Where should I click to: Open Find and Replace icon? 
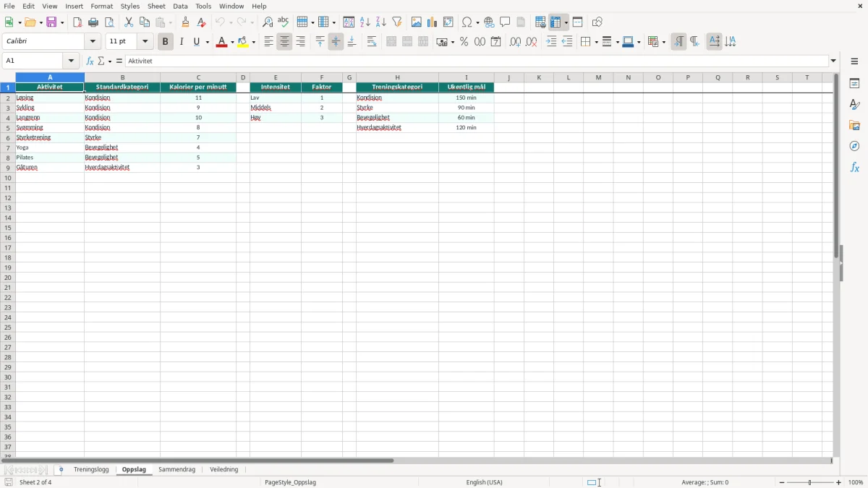pyautogui.click(x=268, y=22)
